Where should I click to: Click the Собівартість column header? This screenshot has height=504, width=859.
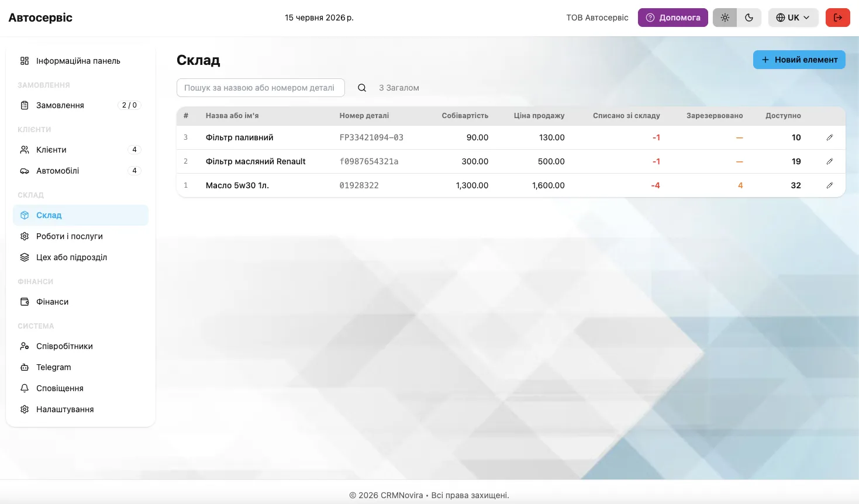click(x=465, y=116)
